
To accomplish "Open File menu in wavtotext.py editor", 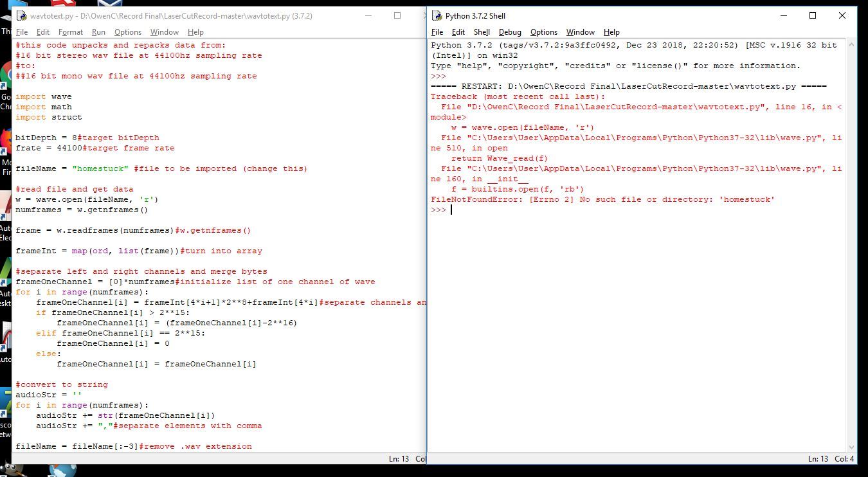I will click(22, 32).
